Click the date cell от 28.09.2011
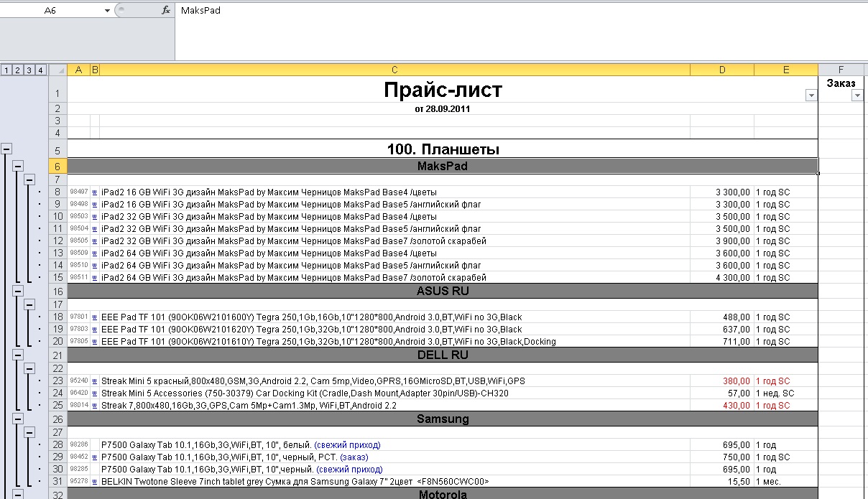This screenshot has width=868, height=499. click(443, 108)
